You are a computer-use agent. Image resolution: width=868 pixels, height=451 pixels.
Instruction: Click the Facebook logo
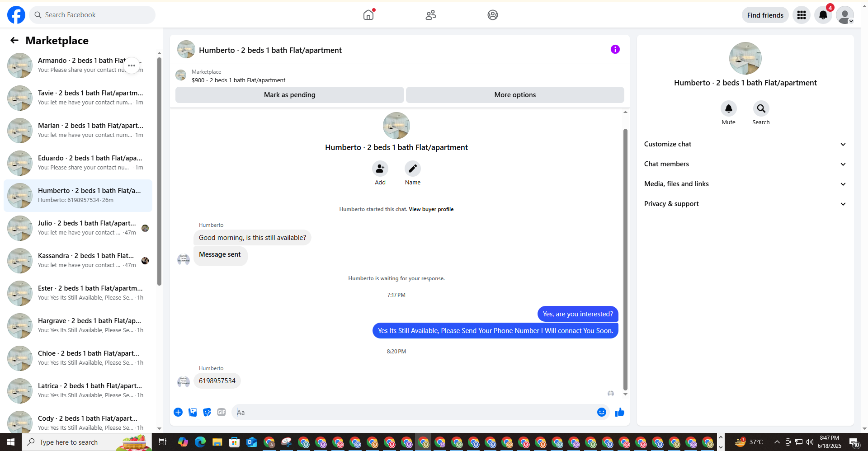(x=16, y=15)
